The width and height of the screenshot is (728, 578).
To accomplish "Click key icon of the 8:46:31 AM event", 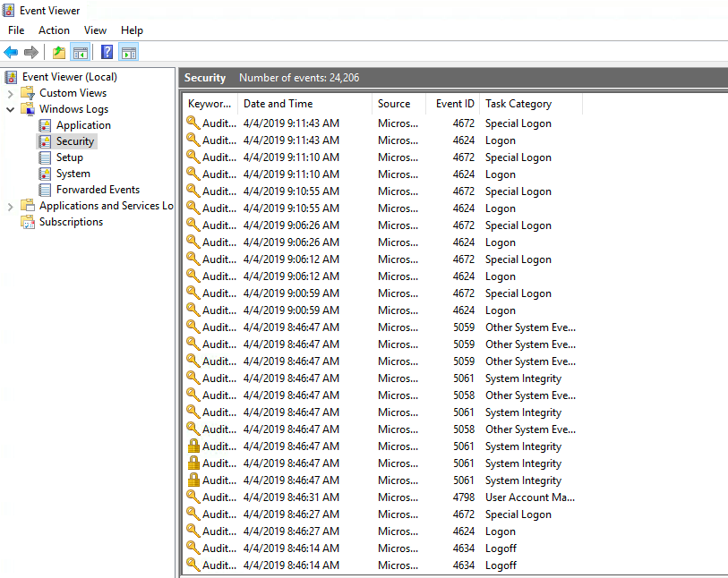I will click(193, 497).
